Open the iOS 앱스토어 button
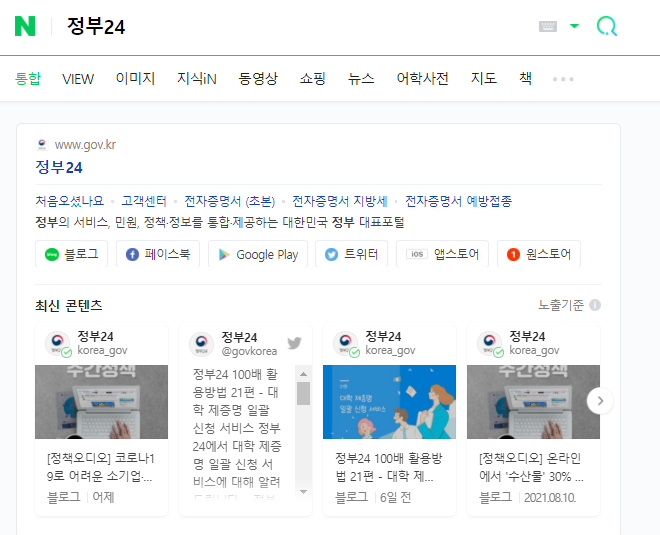This screenshot has width=660, height=535. 442,254
